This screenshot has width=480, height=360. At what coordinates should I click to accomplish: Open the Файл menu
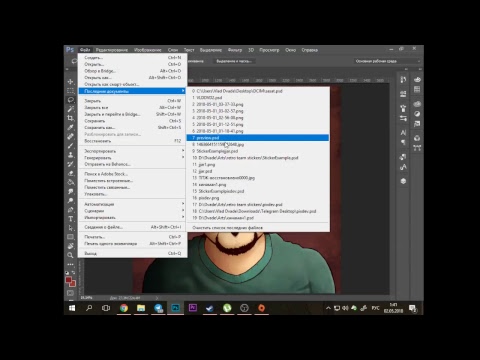tap(85, 50)
